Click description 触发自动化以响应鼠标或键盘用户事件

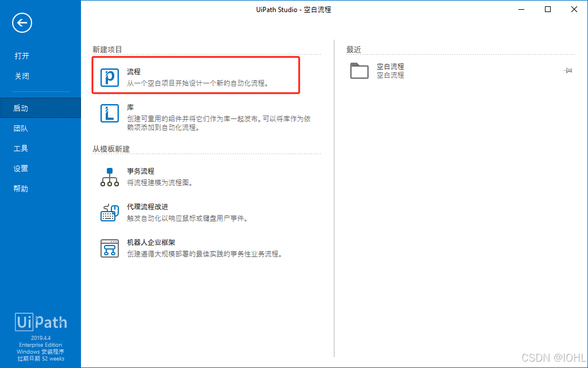pyautogui.click(x=188, y=218)
